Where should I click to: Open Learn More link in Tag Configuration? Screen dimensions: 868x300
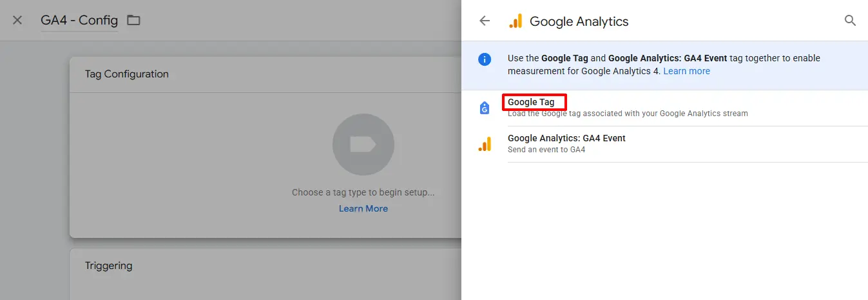point(363,208)
